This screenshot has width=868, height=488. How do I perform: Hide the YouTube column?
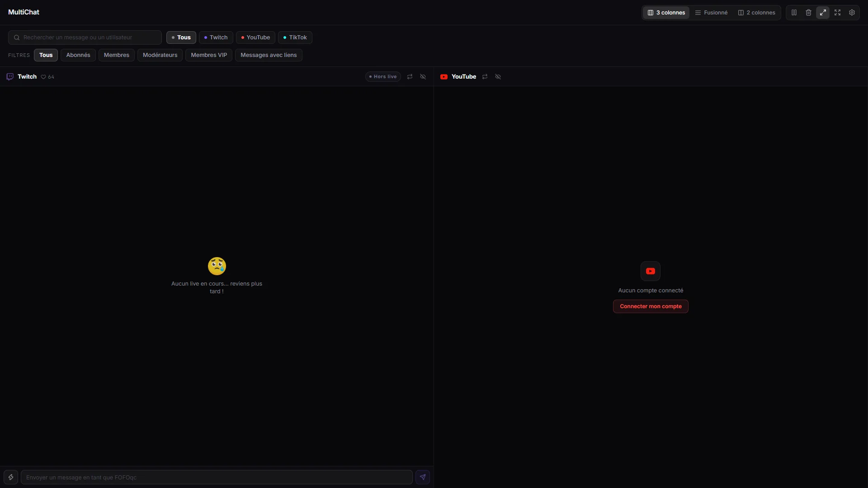(498, 77)
